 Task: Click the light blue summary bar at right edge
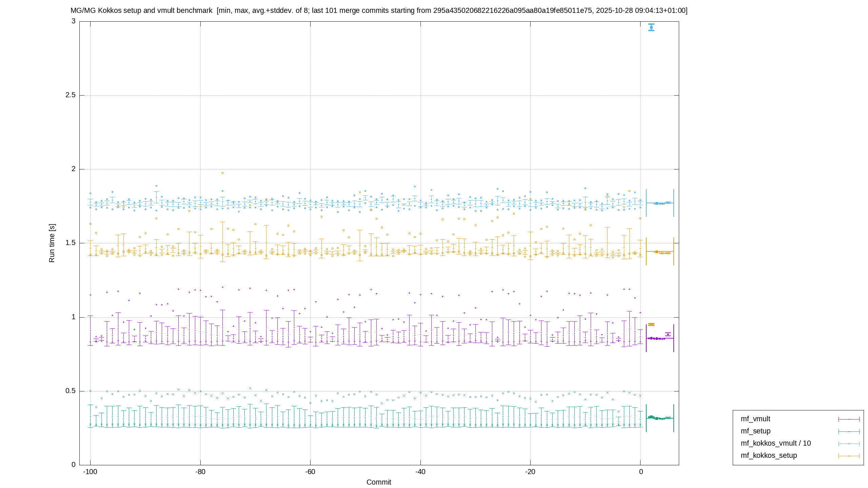[x=660, y=203]
